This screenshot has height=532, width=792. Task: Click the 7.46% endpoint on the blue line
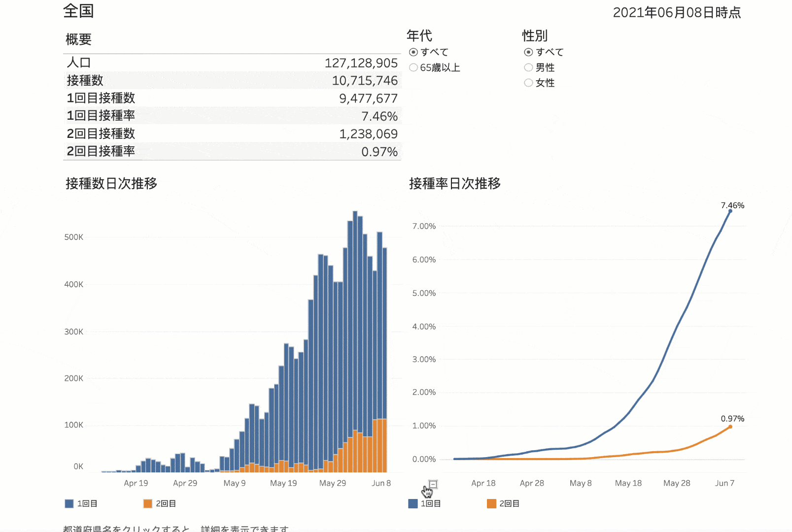click(x=730, y=211)
